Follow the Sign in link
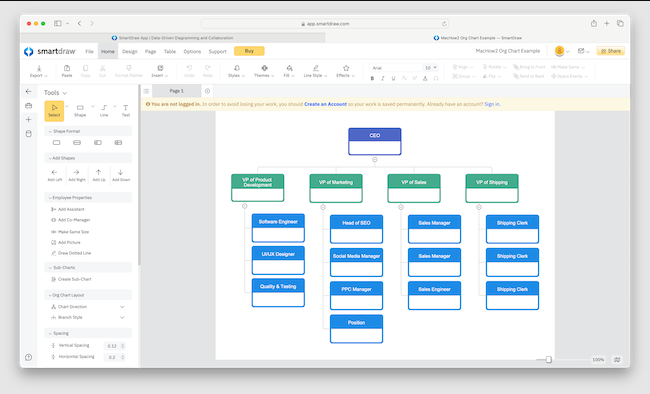The image size is (650, 394). pos(492,104)
